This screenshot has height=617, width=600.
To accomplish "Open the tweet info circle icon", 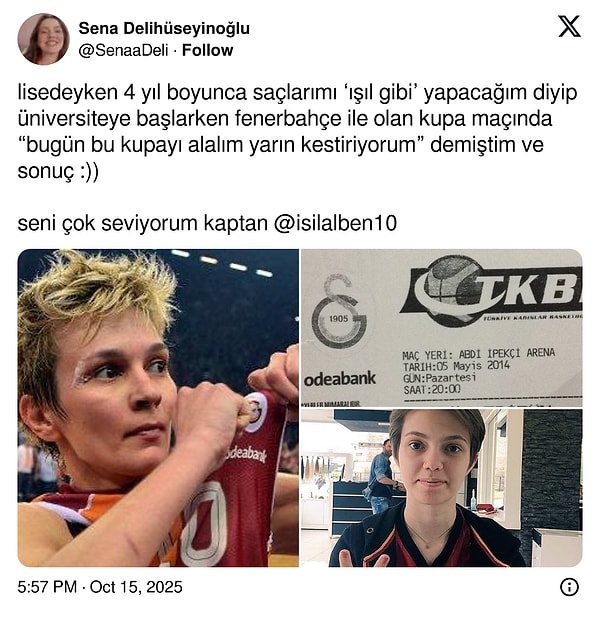I will pos(569,587).
